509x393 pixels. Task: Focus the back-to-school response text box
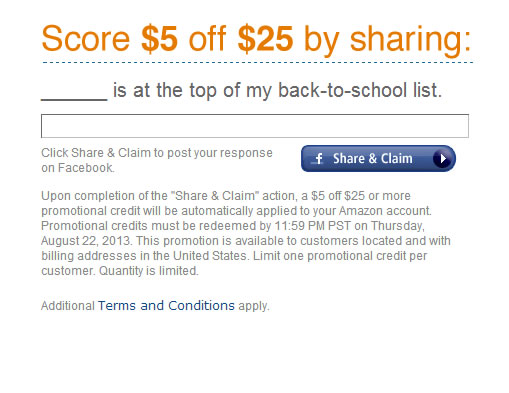pyautogui.click(x=255, y=126)
